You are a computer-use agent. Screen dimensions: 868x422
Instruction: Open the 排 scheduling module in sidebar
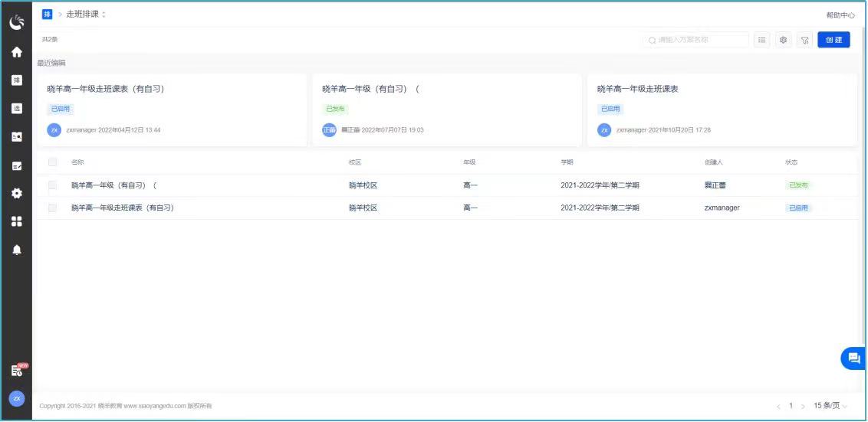16,80
